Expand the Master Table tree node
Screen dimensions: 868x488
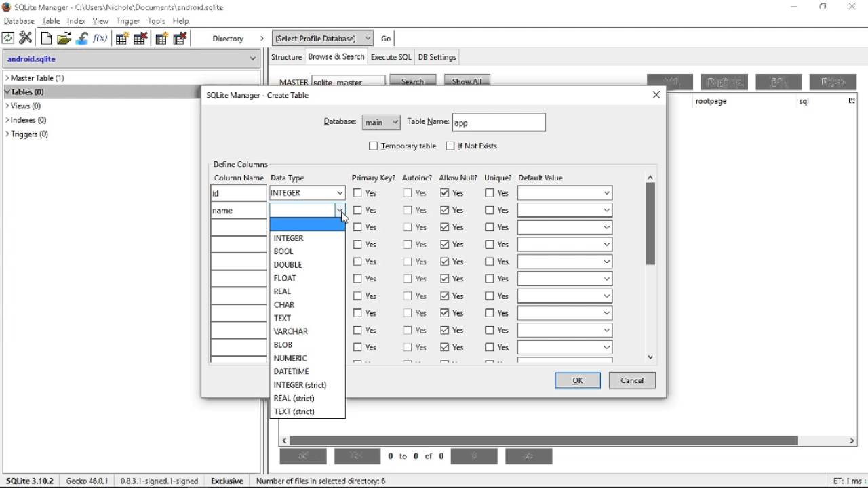click(x=7, y=78)
